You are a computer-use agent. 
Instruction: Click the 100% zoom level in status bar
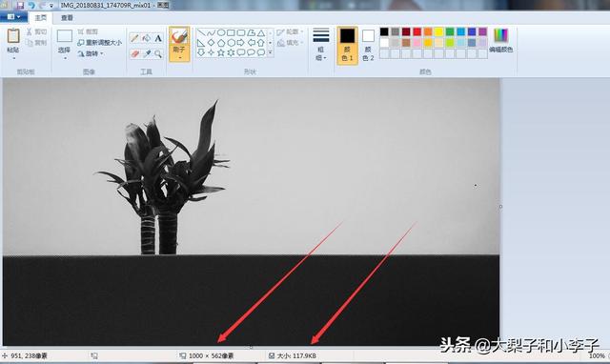597,355
